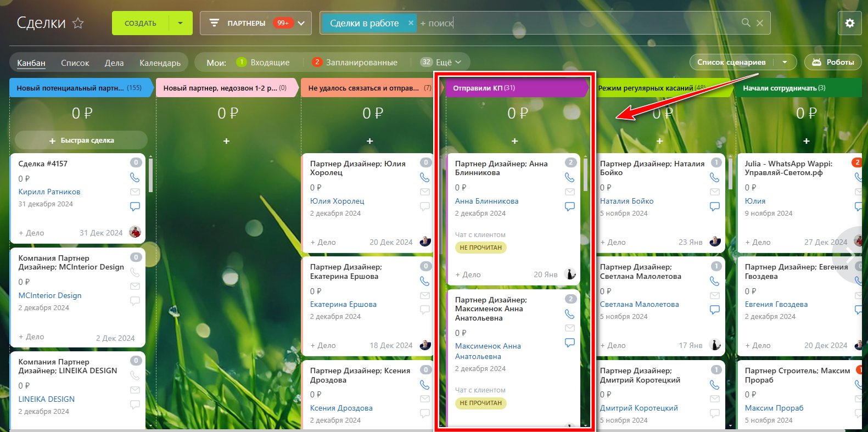This screenshot has width=868, height=432.
Task: Clear the search field with X
Action: coord(760,23)
